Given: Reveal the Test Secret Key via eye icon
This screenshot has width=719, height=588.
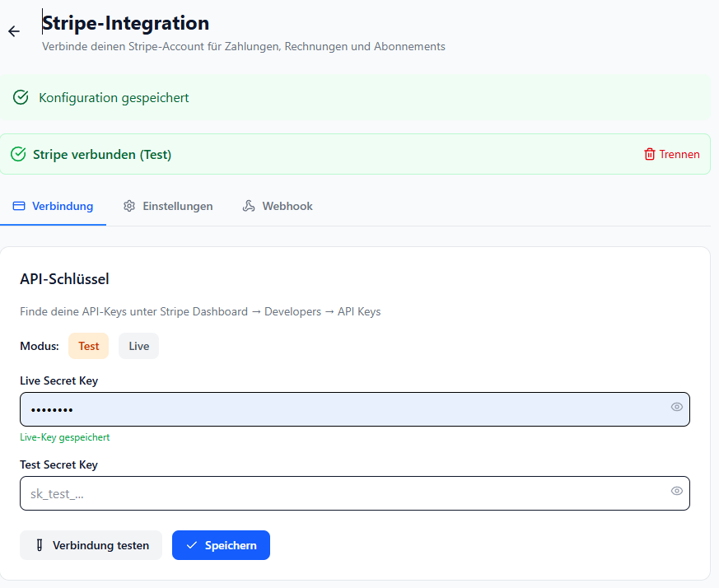Looking at the screenshot, I should pyautogui.click(x=676, y=491).
